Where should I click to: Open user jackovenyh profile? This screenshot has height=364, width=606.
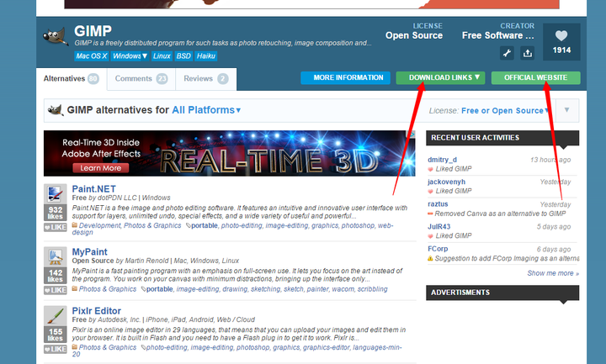446,182
